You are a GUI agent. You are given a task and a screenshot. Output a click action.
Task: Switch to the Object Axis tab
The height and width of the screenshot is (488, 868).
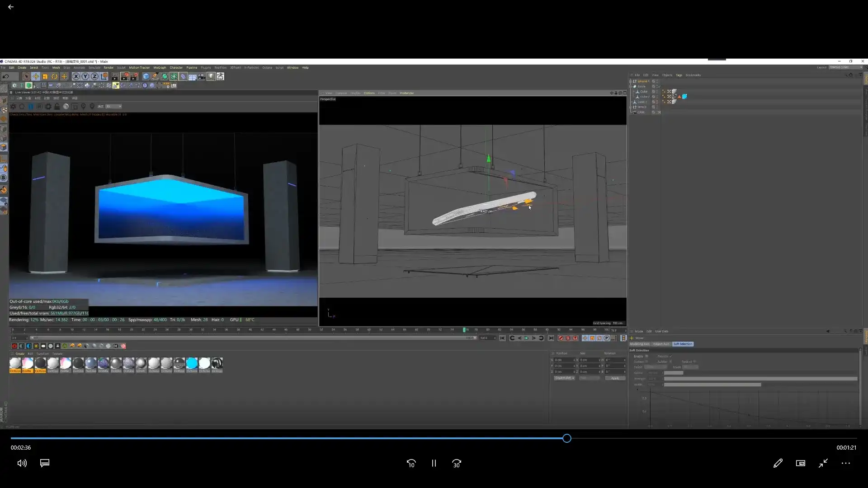661,344
